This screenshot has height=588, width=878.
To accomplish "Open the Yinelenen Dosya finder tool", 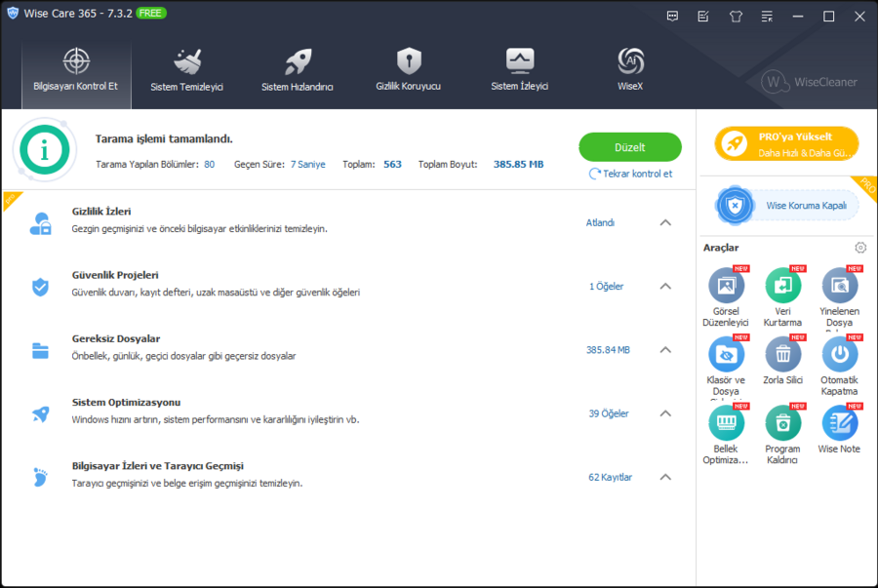I will coord(839,287).
